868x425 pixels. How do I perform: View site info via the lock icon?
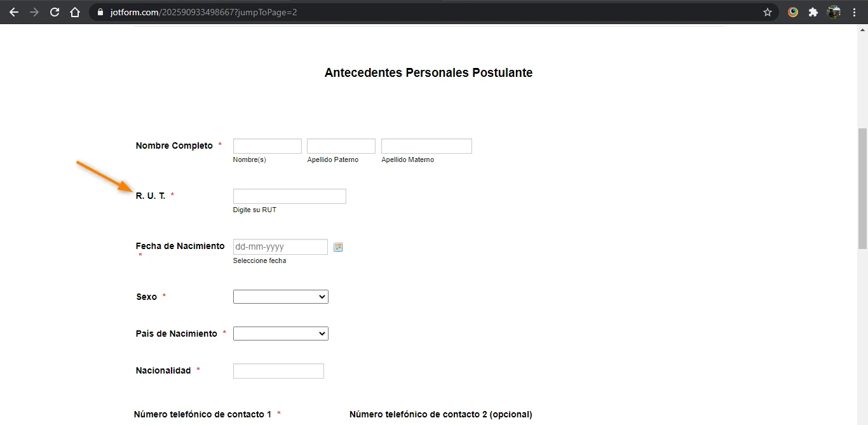coord(100,12)
